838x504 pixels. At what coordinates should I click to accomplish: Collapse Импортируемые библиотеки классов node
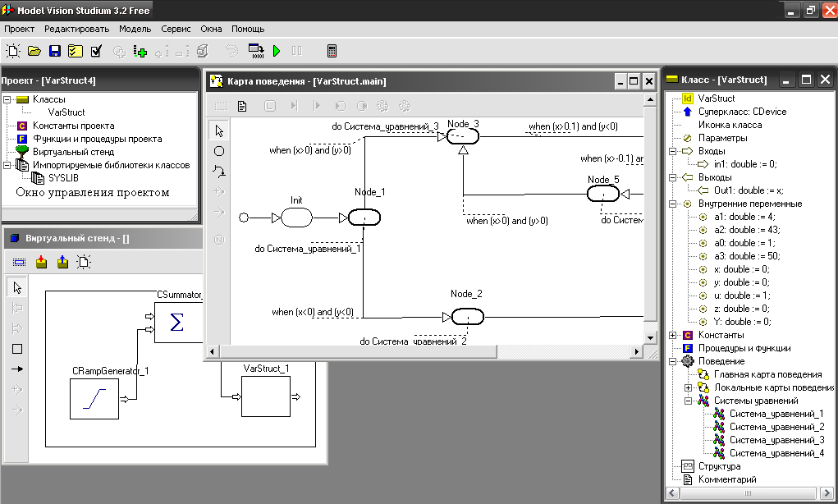(x=7, y=165)
